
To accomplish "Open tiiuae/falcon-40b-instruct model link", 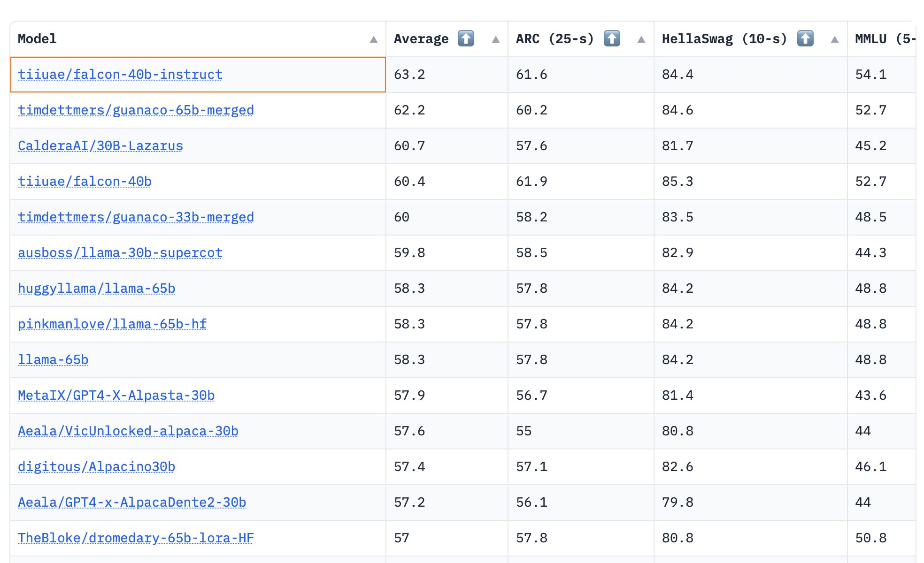I will (120, 75).
